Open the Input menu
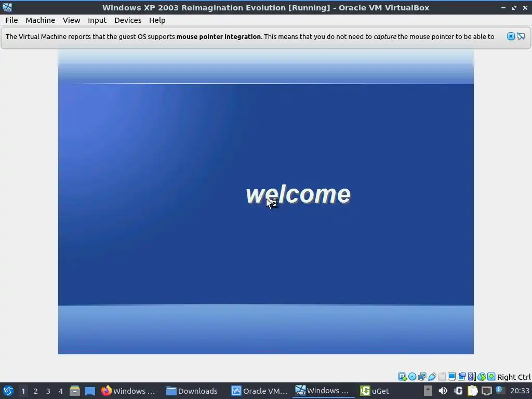The width and height of the screenshot is (532, 399). tap(97, 20)
